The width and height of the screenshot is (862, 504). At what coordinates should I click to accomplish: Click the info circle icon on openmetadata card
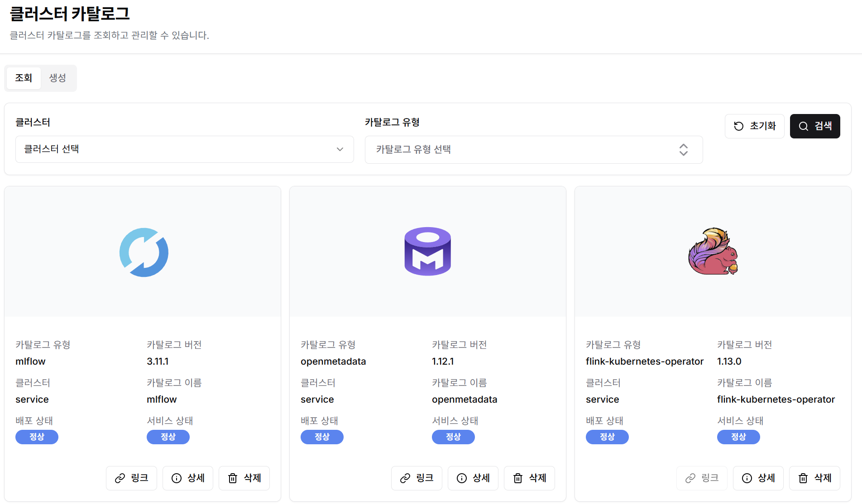[x=462, y=478]
